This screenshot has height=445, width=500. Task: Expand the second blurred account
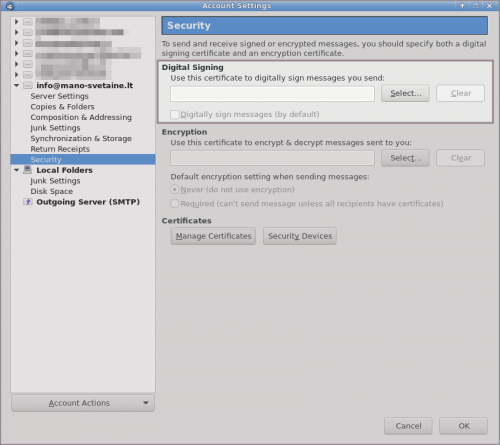(16, 32)
